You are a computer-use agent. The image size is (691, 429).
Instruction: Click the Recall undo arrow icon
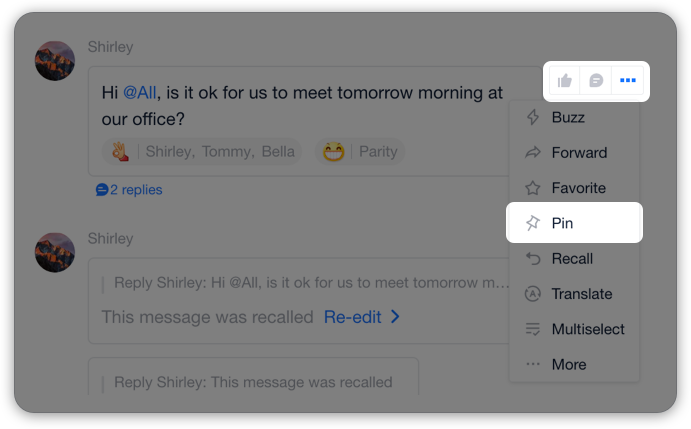click(x=533, y=258)
